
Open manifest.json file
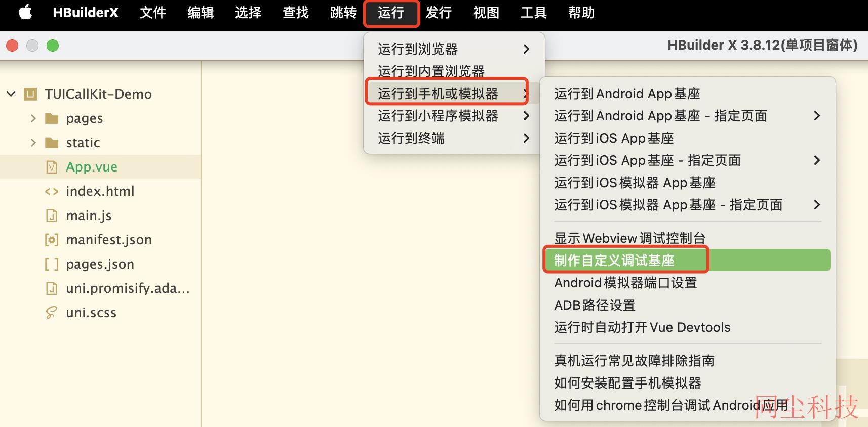(x=109, y=240)
